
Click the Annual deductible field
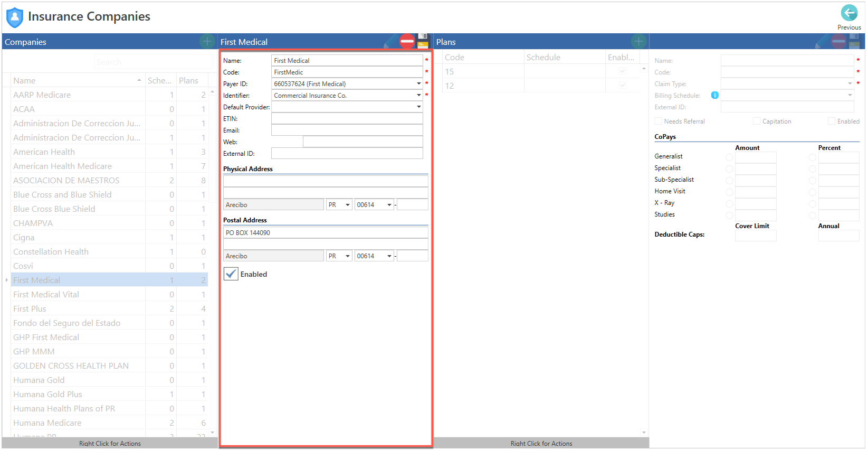(839, 236)
